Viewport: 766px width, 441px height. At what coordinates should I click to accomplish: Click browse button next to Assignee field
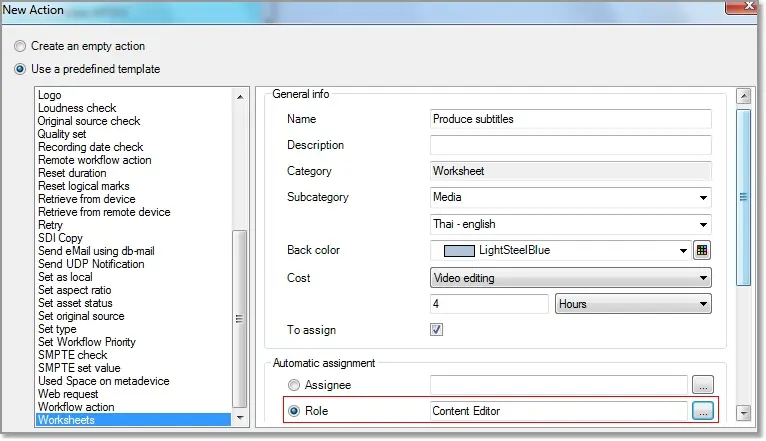703,384
